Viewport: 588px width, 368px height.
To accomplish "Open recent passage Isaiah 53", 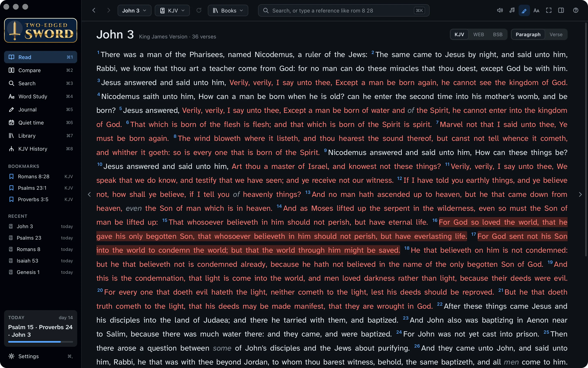I will (x=41, y=261).
